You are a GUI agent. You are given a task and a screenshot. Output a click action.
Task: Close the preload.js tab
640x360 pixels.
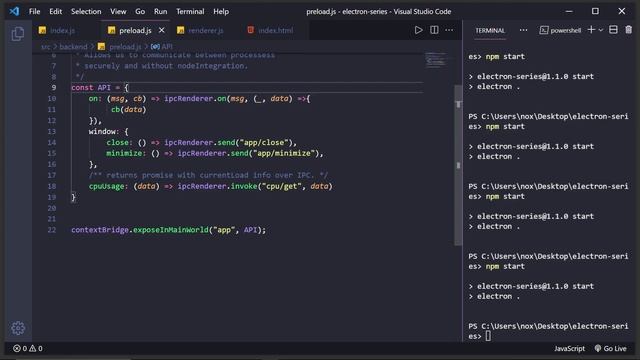tap(162, 30)
